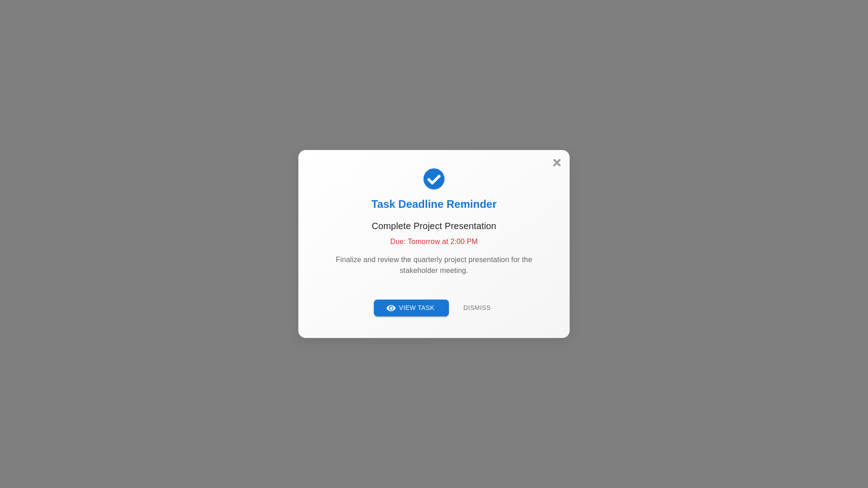Image resolution: width=868 pixels, height=488 pixels.
Task: Open the task via View Task button
Action: (411, 308)
